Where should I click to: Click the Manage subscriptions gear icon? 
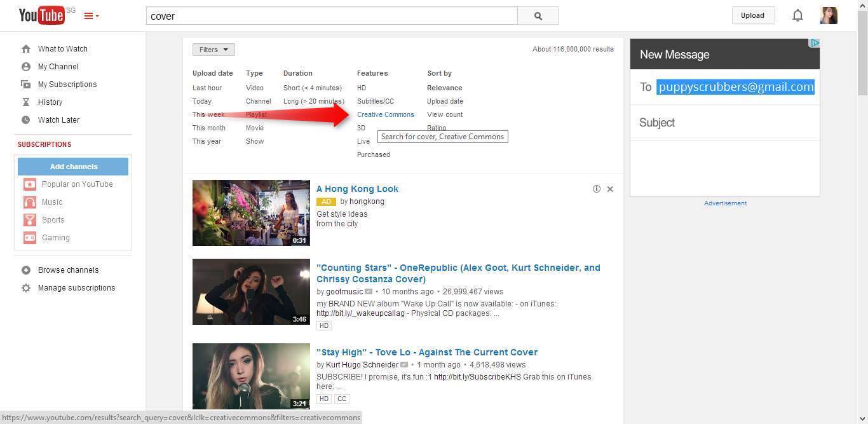(26, 288)
